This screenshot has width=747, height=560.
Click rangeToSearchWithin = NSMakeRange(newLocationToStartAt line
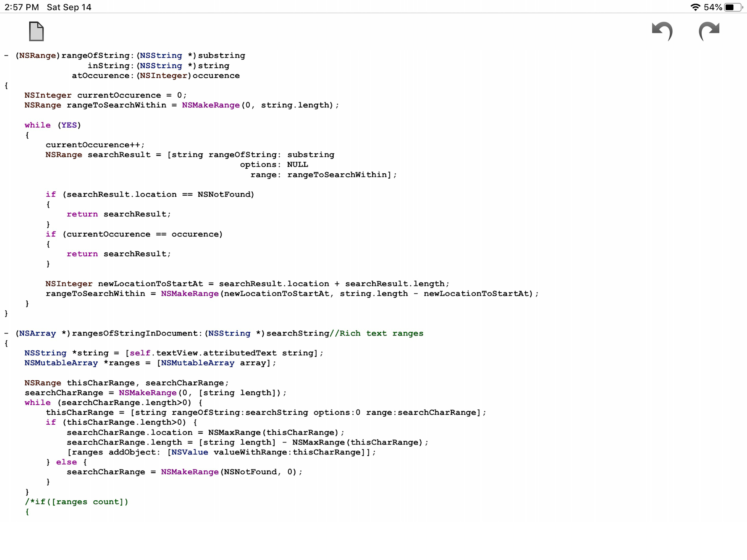(x=292, y=293)
